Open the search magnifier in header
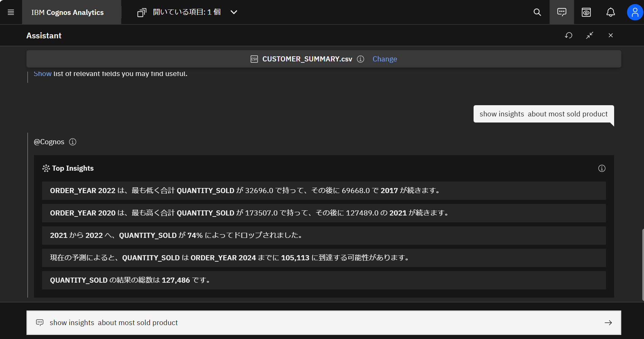The width and height of the screenshot is (644, 339). [537, 12]
